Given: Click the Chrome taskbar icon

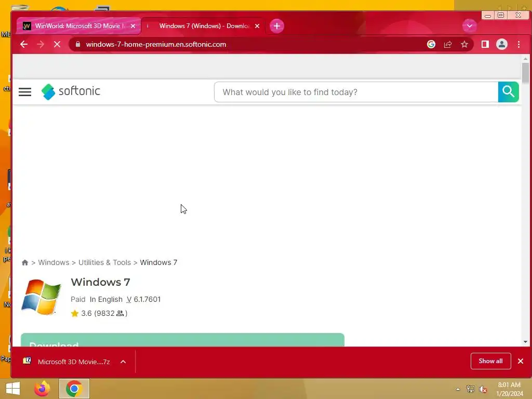Looking at the screenshot, I should [x=74, y=389].
